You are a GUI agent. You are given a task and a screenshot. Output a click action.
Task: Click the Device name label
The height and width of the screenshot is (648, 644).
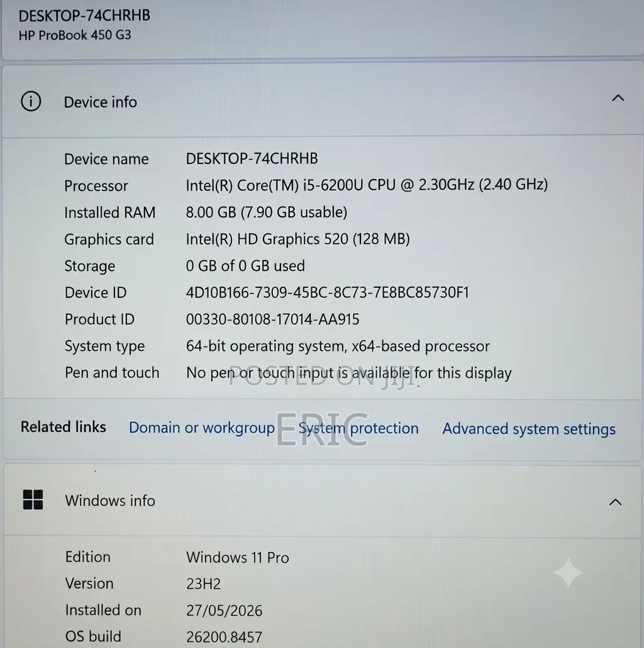[106, 159]
